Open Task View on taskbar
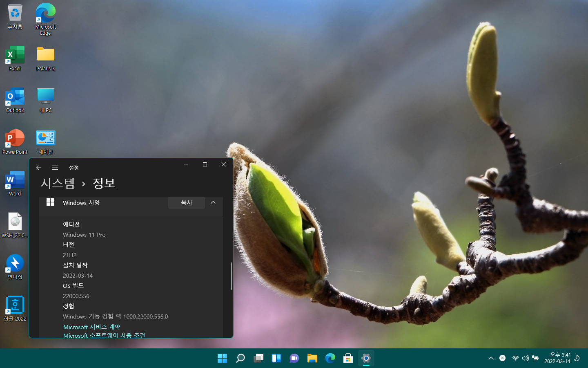This screenshot has width=588, height=368. tap(258, 358)
